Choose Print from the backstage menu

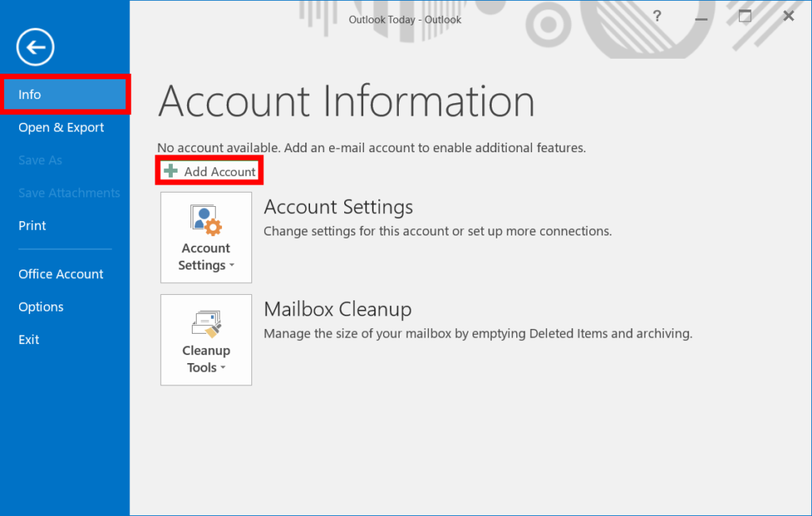coord(32,226)
